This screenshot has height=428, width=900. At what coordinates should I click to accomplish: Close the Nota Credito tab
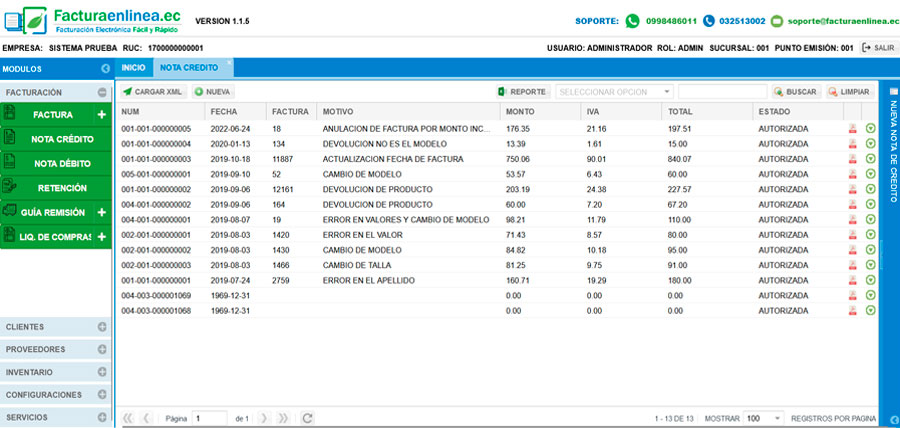point(228,62)
